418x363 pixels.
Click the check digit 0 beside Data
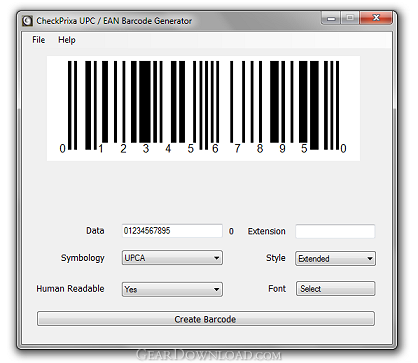[x=231, y=231]
